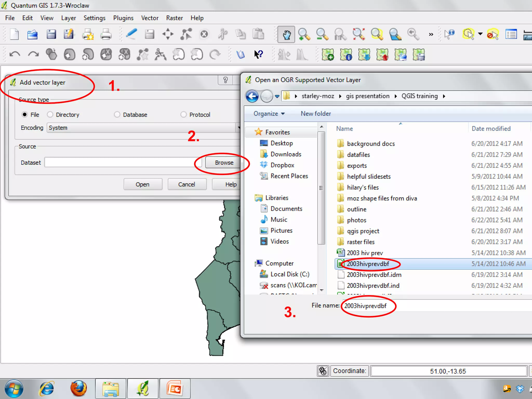532x399 pixels.
Task: Click the Print Composer printer icon
Action: pos(106,34)
